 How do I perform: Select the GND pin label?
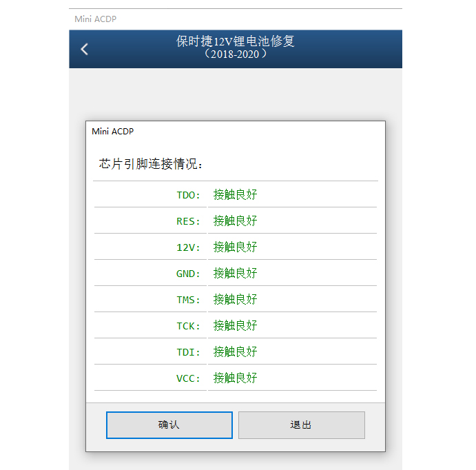click(x=188, y=274)
